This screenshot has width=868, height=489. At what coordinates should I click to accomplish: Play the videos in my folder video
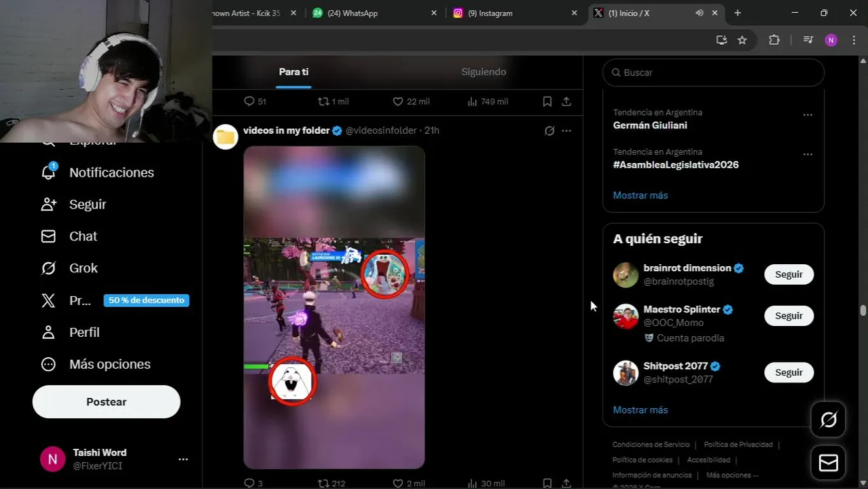point(334,307)
